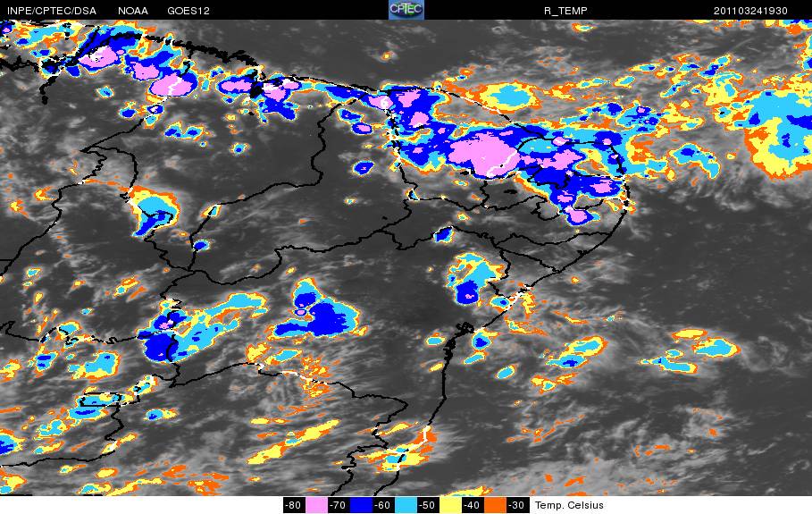Image resolution: width=812 pixels, height=514 pixels.
Task: Click the -80 legend value
Action: pos(294,505)
